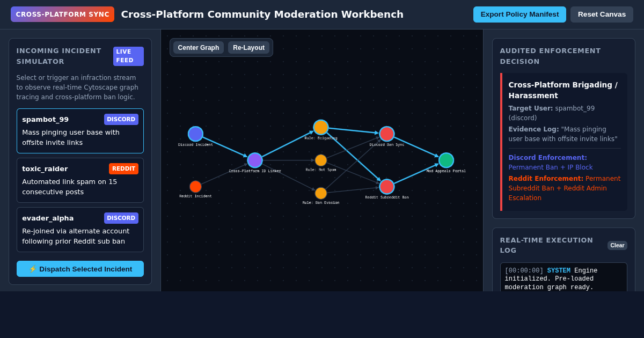Click the DISCORD tag on evader_alpha

point(121,218)
